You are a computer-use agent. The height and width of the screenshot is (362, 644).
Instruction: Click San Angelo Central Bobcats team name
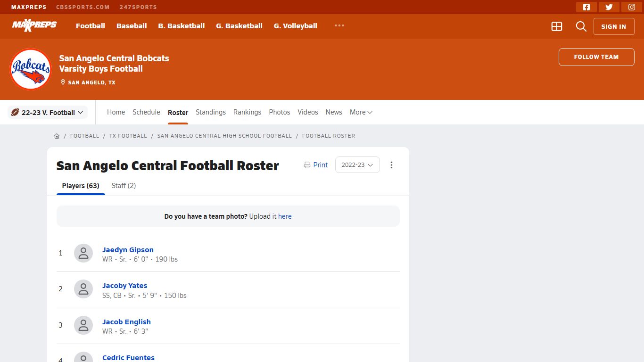point(114,58)
